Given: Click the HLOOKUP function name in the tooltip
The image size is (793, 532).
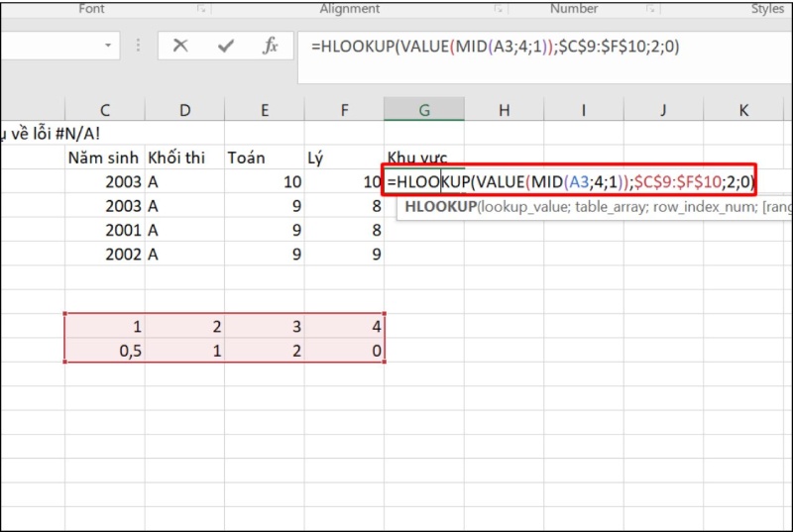Looking at the screenshot, I should tap(439, 207).
